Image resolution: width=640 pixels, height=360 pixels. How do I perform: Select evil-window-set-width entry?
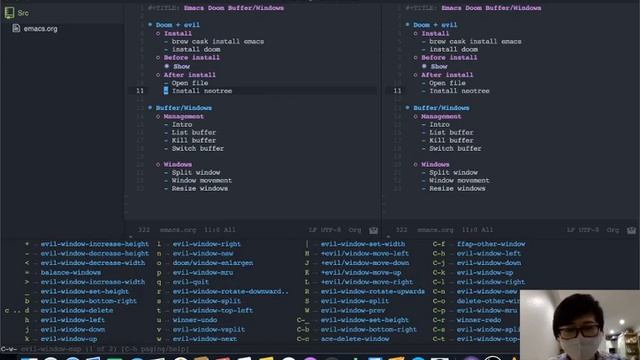pos(363,244)
